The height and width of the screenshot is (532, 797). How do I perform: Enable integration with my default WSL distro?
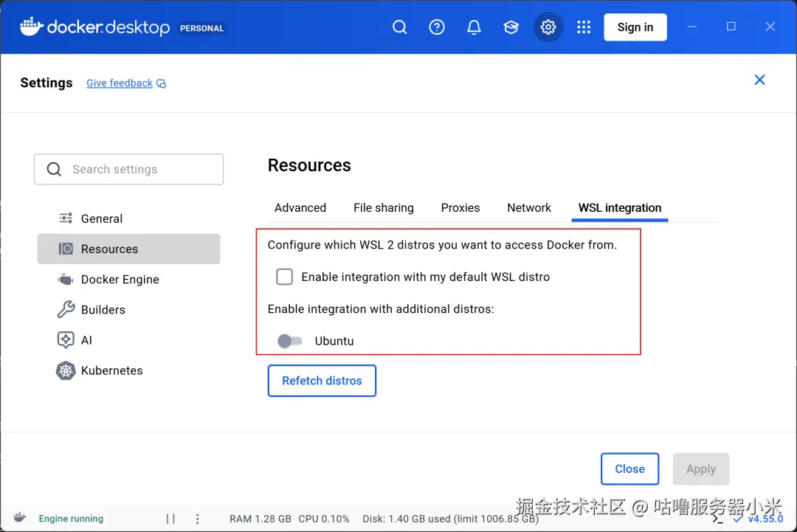coord(285,277)
